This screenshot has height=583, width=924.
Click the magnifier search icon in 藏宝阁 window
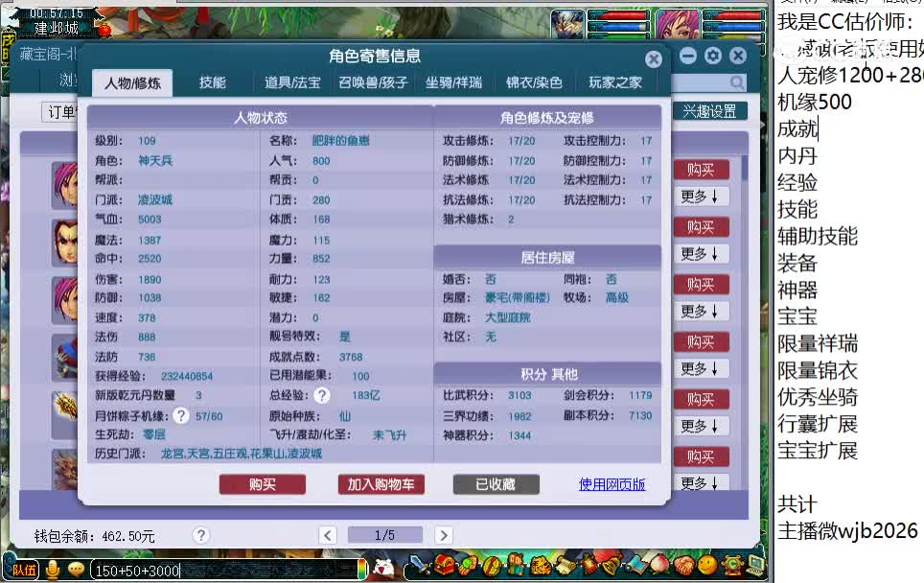point(736,82)
